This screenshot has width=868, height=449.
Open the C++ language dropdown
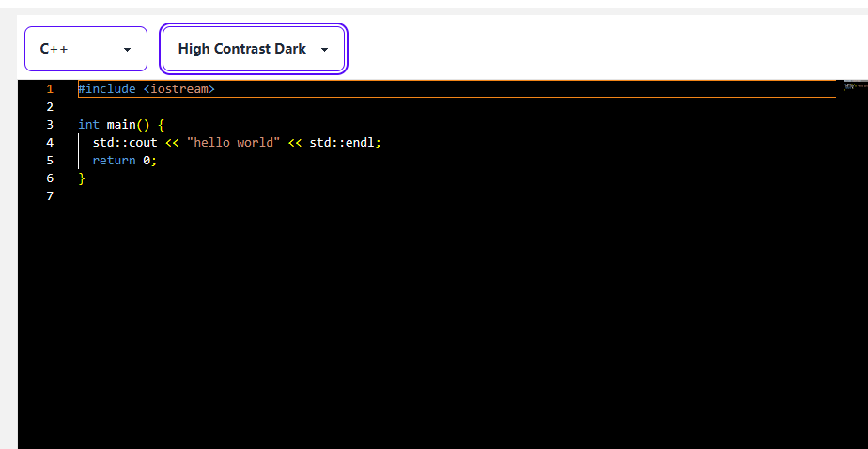85,49
